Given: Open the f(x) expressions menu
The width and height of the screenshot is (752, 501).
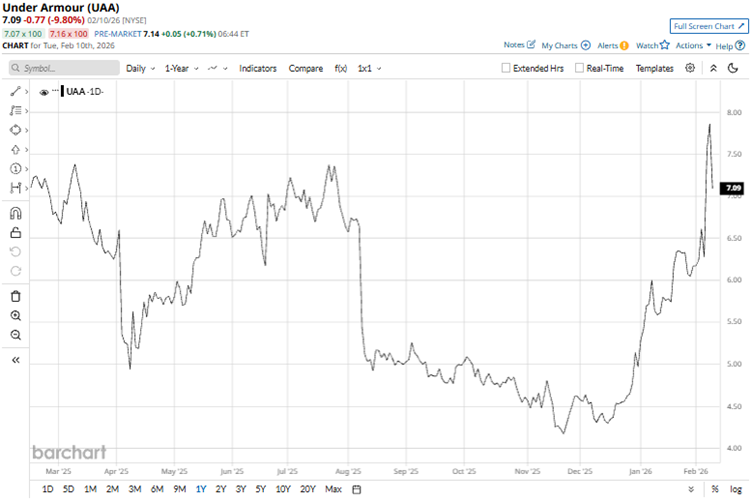Looking at the screenshot, I should (341, 69).
